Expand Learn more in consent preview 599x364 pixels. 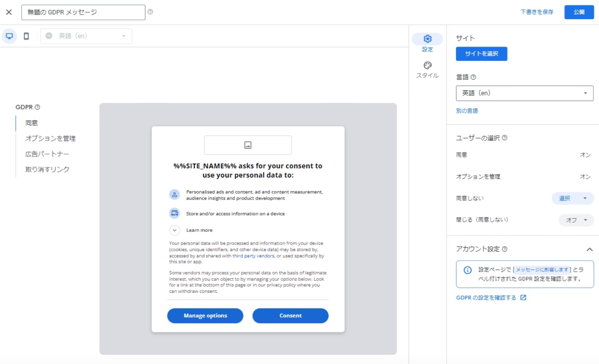coord(175,230)
